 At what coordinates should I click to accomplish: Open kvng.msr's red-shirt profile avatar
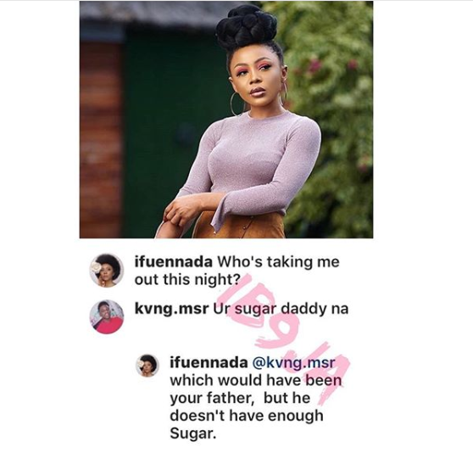tap(107, 317)
